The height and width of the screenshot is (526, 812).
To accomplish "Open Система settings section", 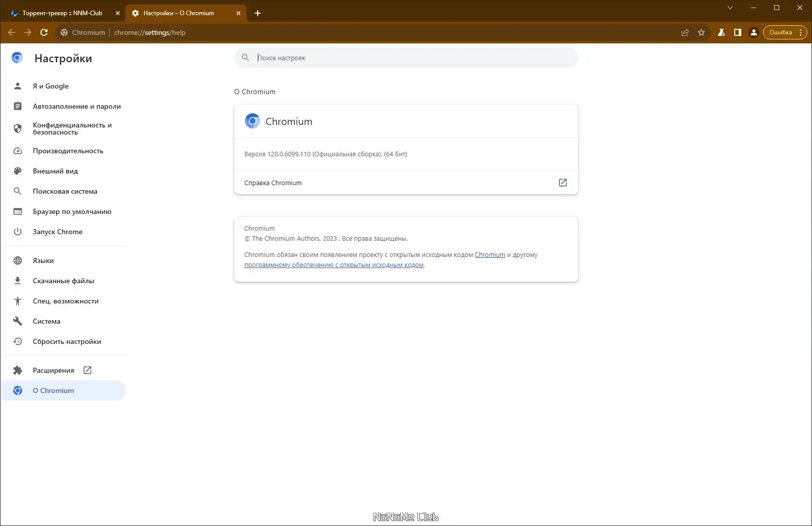I will (64, 321).
